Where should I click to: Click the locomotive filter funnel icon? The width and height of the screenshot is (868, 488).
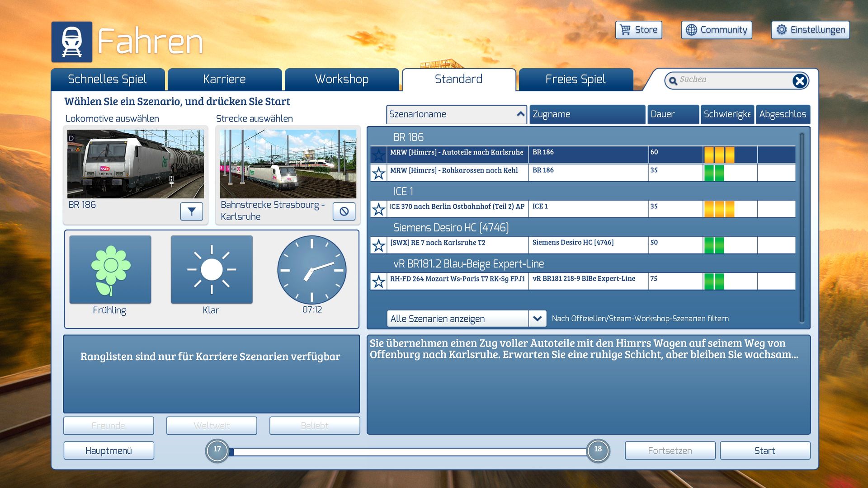coord(191,211)
